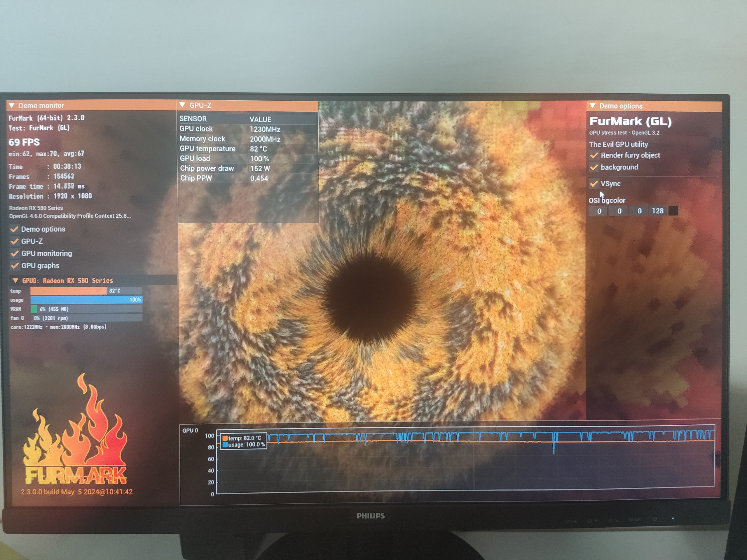Viewport: 747px width, 560px height.
Task: Click the OSI bgcolor red component field
Action: 599,211
